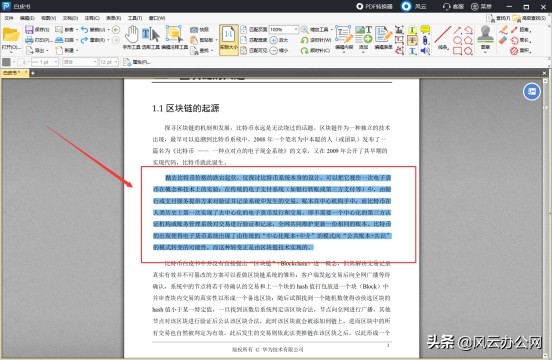Select the red Rectangle shape tool
The height and width of the screenshot is (360, 553).
(x=457, y=51)
